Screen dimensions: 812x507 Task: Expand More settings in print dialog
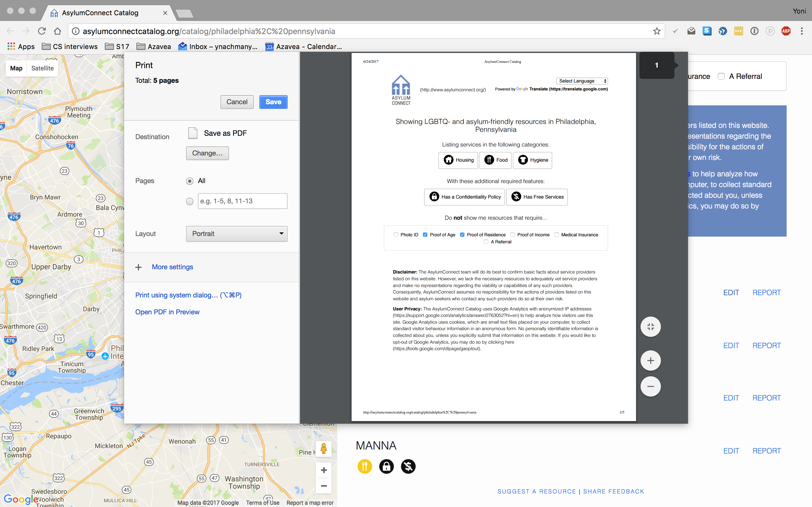(172, 267)
